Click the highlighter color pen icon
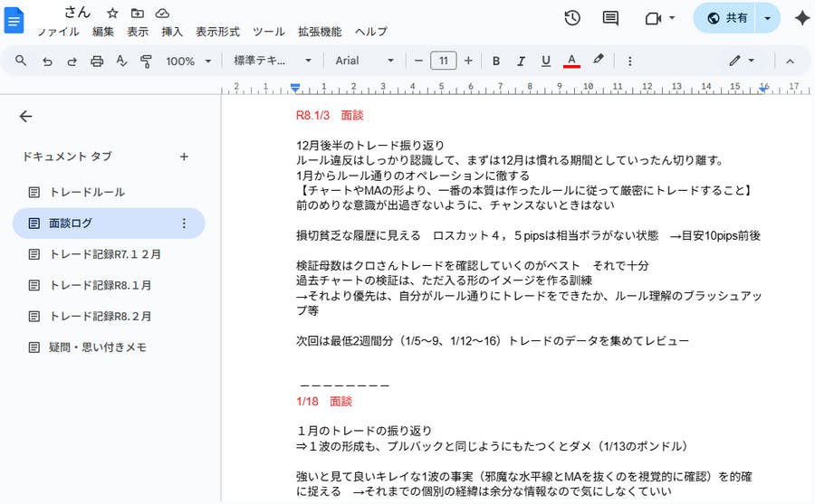The height and width of the screenshot is (504, 815). (x=598, y=61)
